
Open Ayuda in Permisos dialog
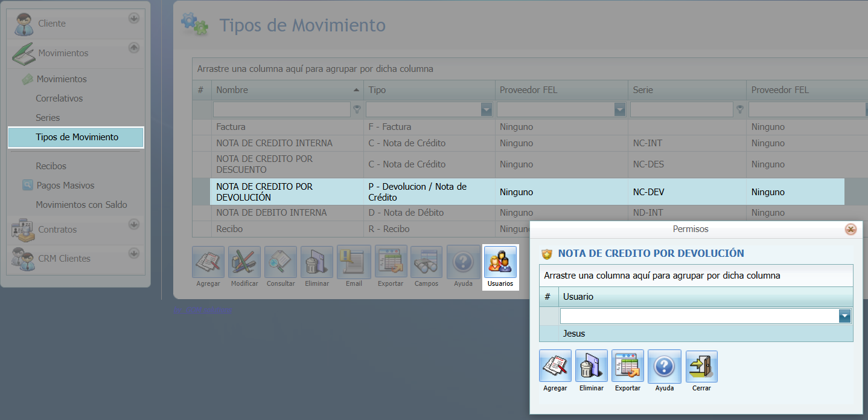[x=664, y=366]
